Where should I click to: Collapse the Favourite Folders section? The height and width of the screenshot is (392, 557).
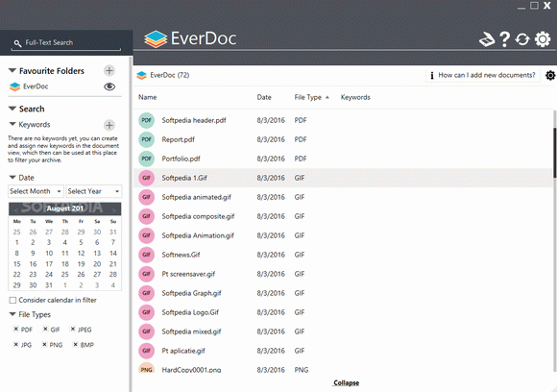(12, 70)
